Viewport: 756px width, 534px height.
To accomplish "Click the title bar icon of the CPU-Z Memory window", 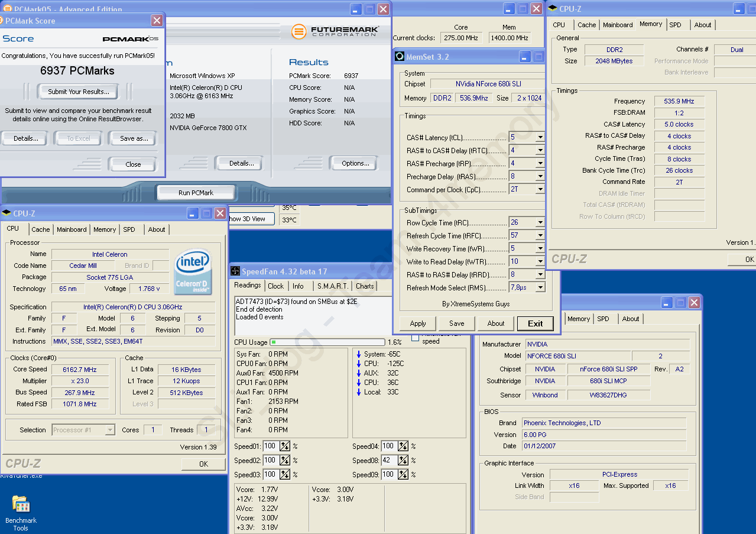I will tap(553, 8).
